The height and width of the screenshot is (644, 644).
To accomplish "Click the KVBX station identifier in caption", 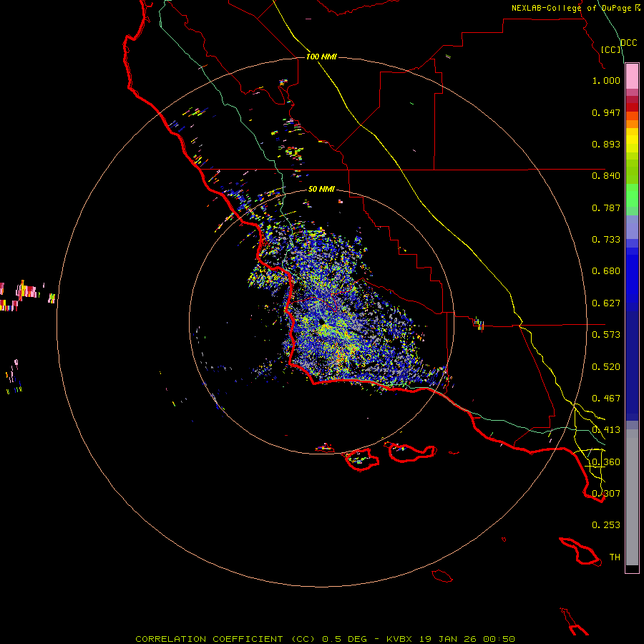I will coord(401,639).
